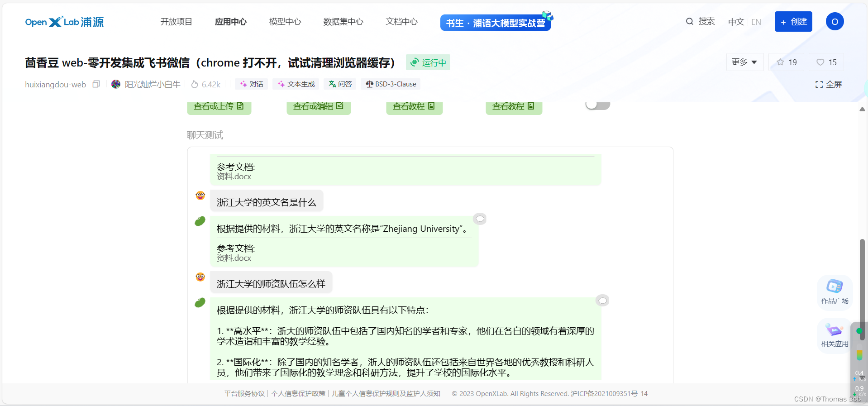868x406 pixels.
Task: Select the 对话 tag
Action: click(252, 84)
